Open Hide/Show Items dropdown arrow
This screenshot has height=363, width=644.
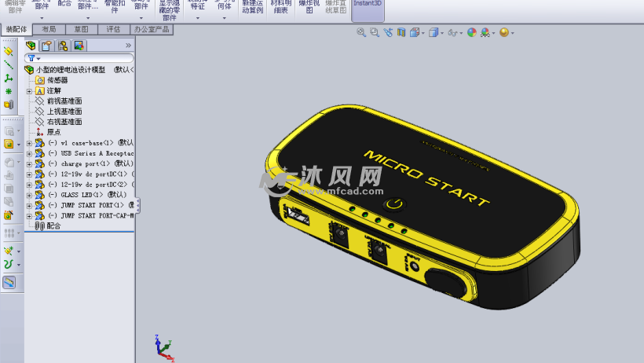coord(461,33)
